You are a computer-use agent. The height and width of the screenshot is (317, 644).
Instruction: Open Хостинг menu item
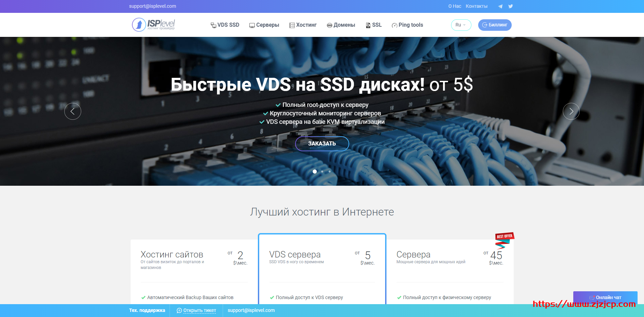(x=303, y=25)
